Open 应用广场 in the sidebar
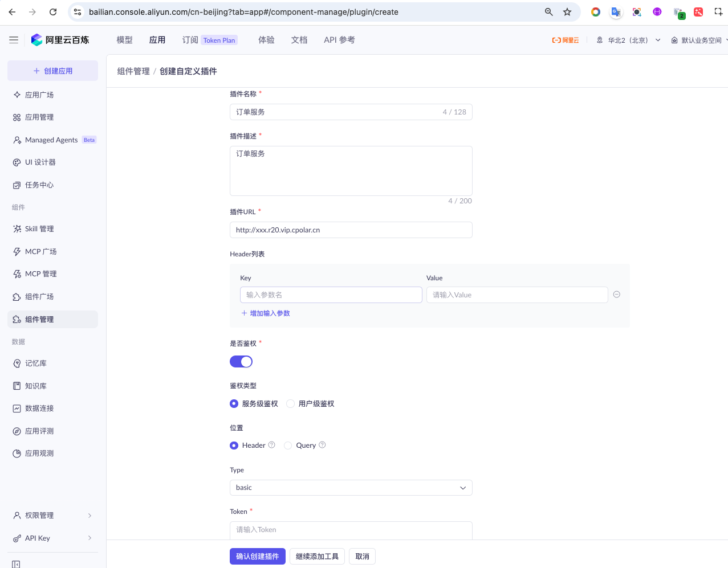 click(52, 95)
